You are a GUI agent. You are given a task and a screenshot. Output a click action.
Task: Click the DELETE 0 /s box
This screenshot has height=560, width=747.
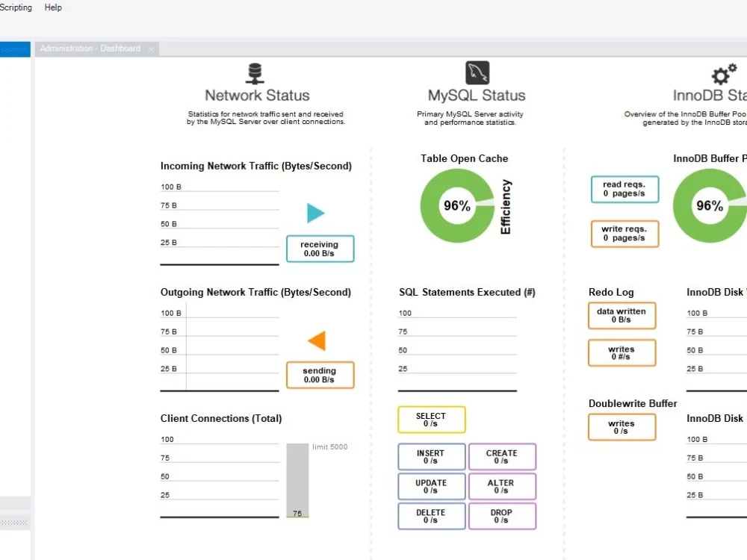(432, 516)
